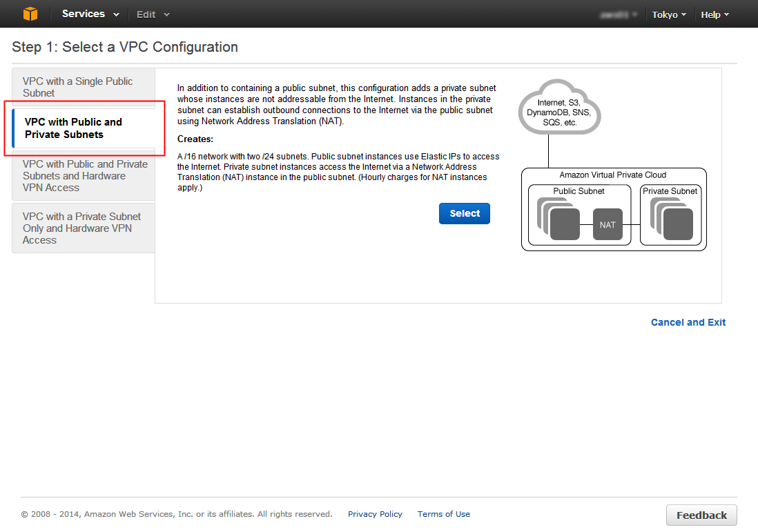Select Public and Private Subnets with Hardware VPN tab
The height and width of the screenshot is (532, 758).
[84, 176]
